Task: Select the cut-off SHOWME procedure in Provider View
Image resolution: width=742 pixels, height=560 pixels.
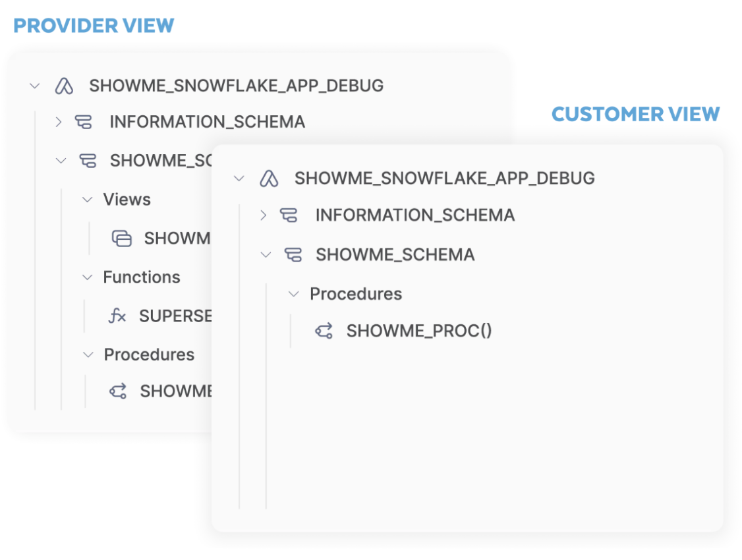Action: tap(175, 391)
